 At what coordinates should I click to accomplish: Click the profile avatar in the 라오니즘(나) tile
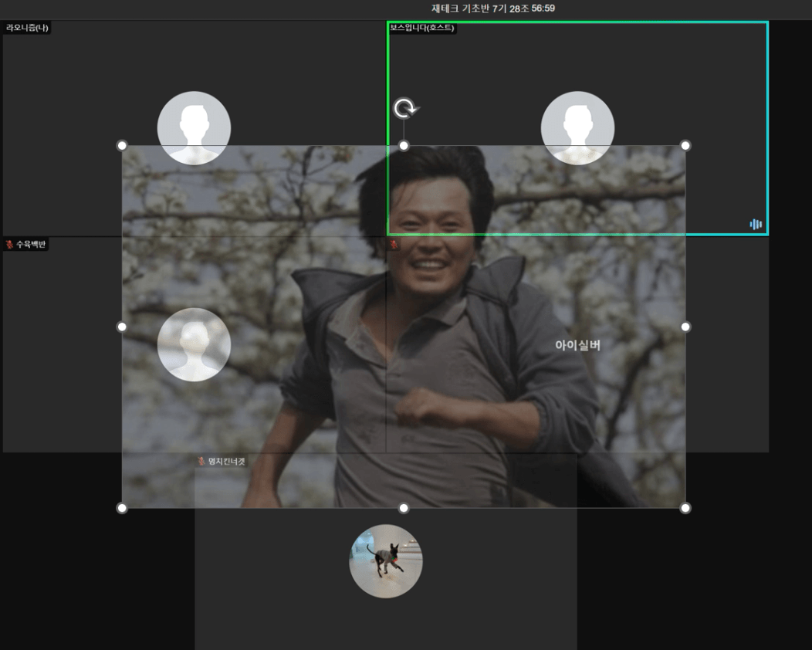click(x=194, y=128)
